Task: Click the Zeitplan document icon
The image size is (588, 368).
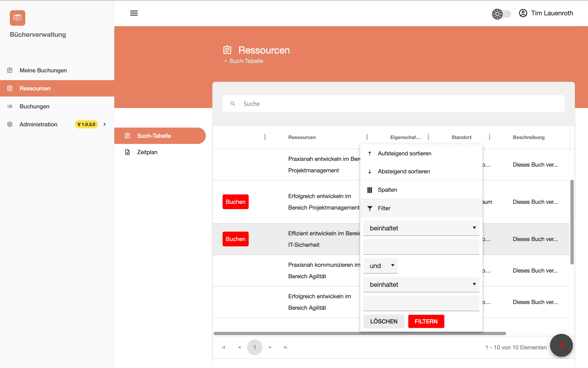Action: (x=127, y=152)
